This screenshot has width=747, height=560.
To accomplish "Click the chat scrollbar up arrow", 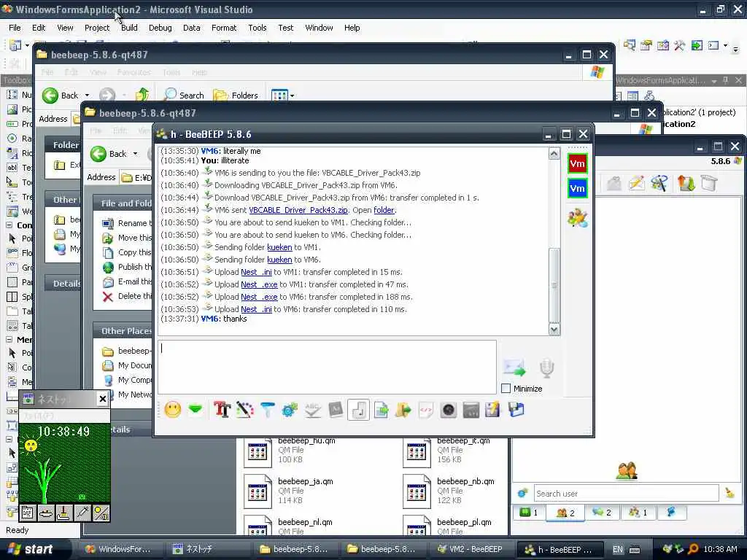I will [x=554, y=153].
